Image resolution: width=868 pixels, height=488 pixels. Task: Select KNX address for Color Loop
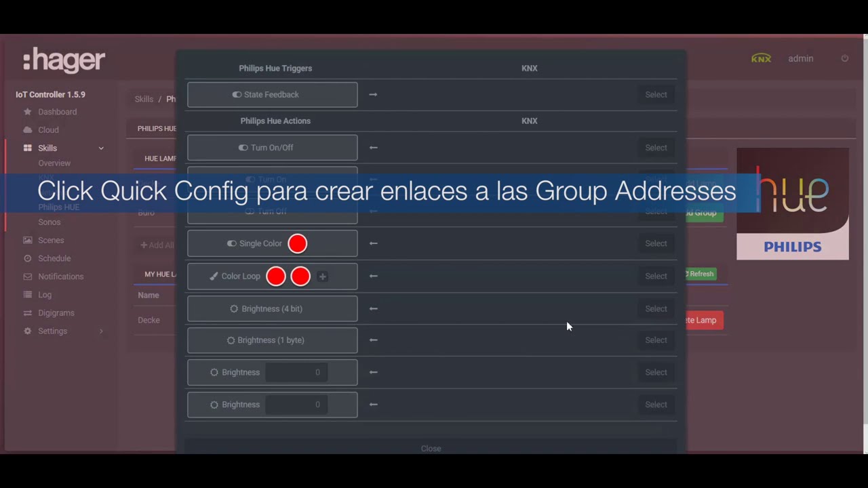(x=656, y=276)
